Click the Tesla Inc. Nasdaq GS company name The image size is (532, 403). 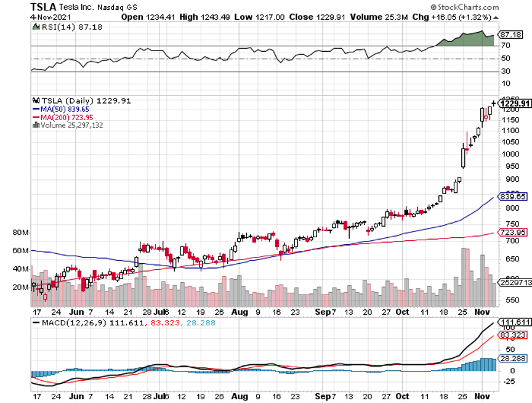tap(98, 7)
